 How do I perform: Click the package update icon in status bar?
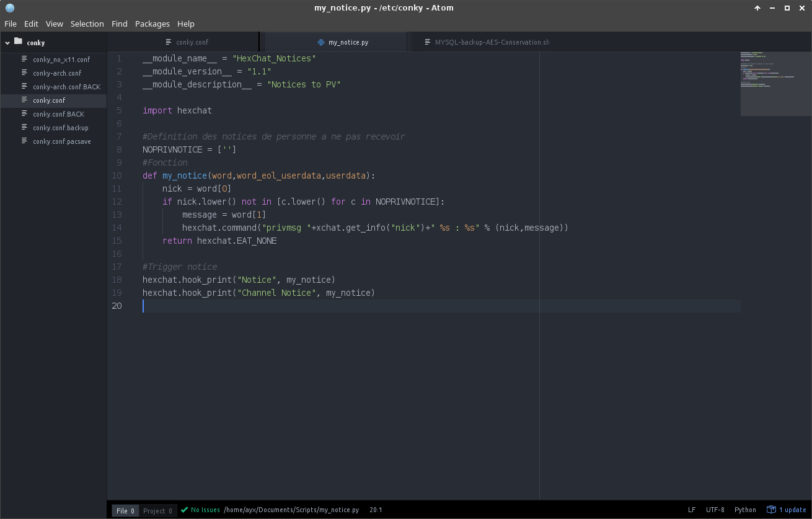tap(771, 510)
